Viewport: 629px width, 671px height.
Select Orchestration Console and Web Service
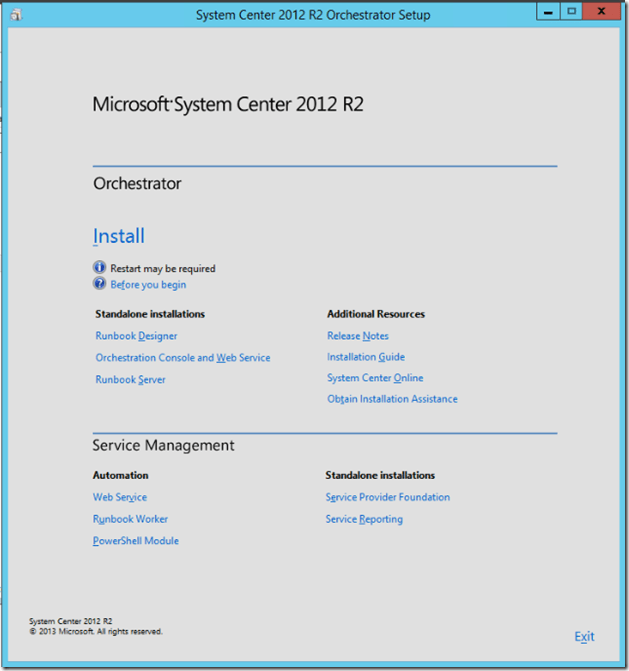click(x=183, y=358)
